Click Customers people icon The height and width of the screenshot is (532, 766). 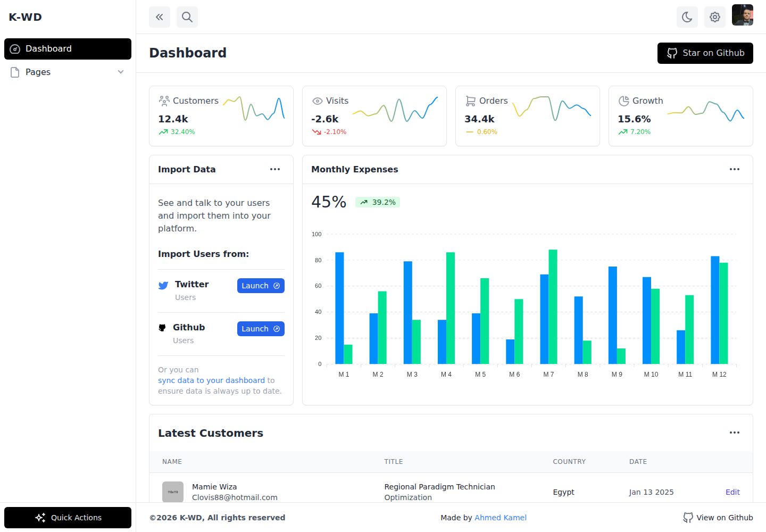[164, 101]
